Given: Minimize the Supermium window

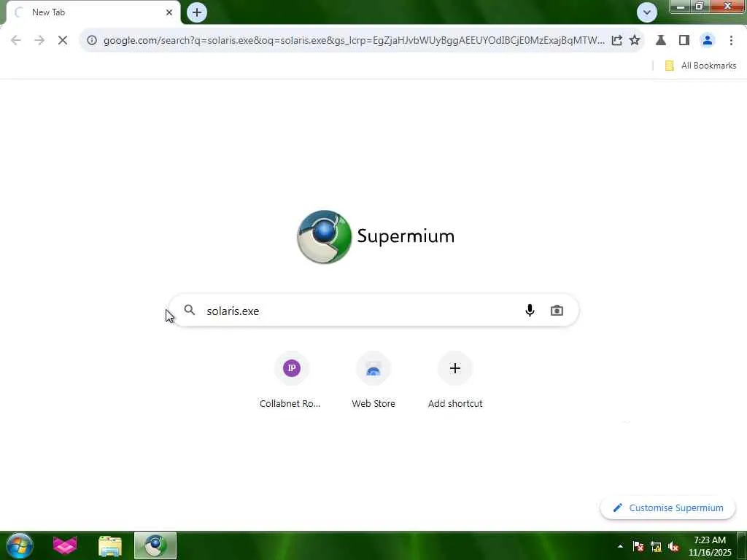Looking at the screenshot, I should point(681,7).
